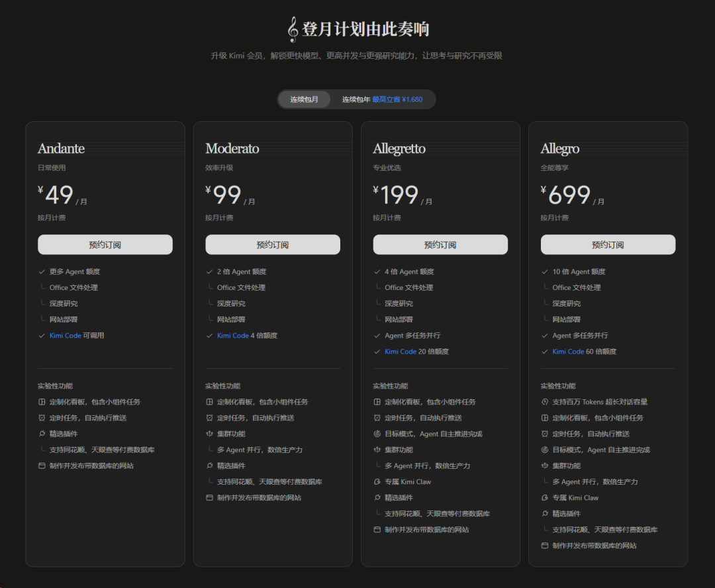Click alarm clock icon beside 定时任务 in Moderato
Viewport: 715px width, 588px height.
coord(209,418)
